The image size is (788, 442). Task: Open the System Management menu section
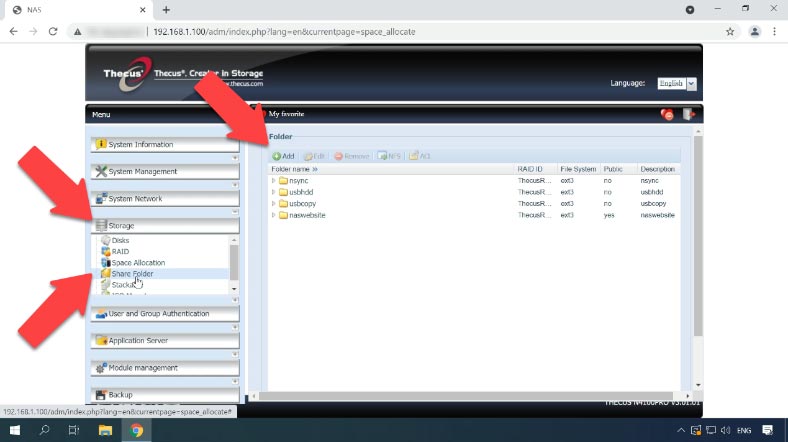[165, 172]
